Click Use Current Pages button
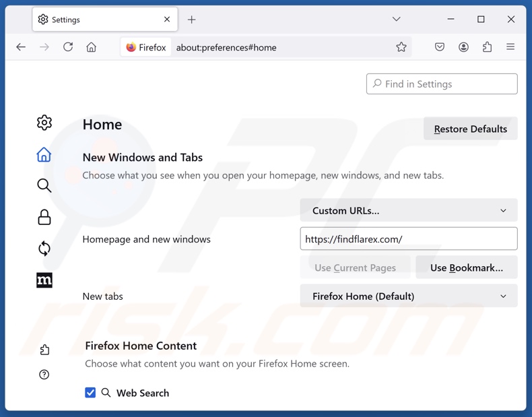Viewport: 532px width, 417px height. pos(356,267)
